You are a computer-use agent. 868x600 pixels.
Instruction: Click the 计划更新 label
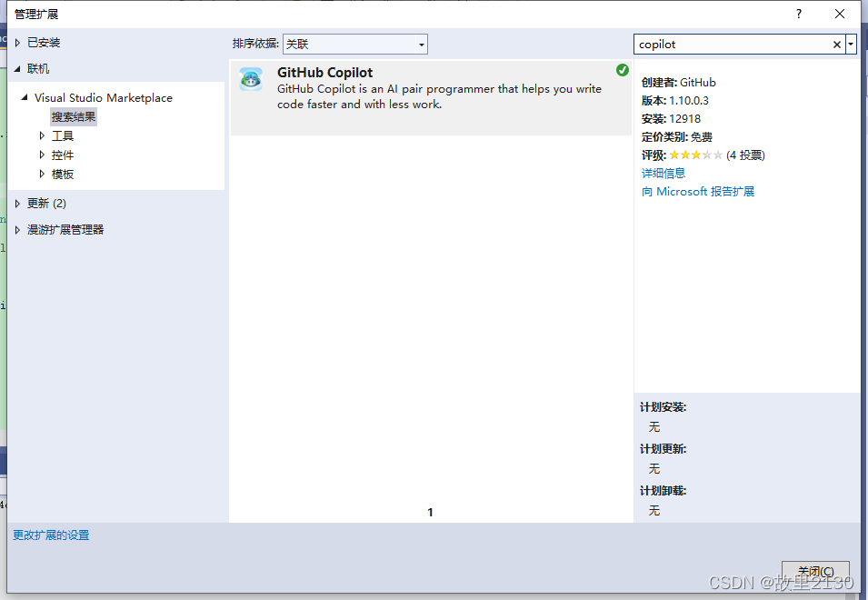pos(663,449)
